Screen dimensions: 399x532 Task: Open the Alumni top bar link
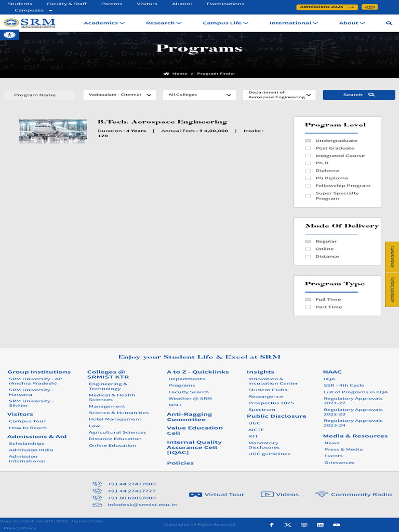(x=182, y=4)
